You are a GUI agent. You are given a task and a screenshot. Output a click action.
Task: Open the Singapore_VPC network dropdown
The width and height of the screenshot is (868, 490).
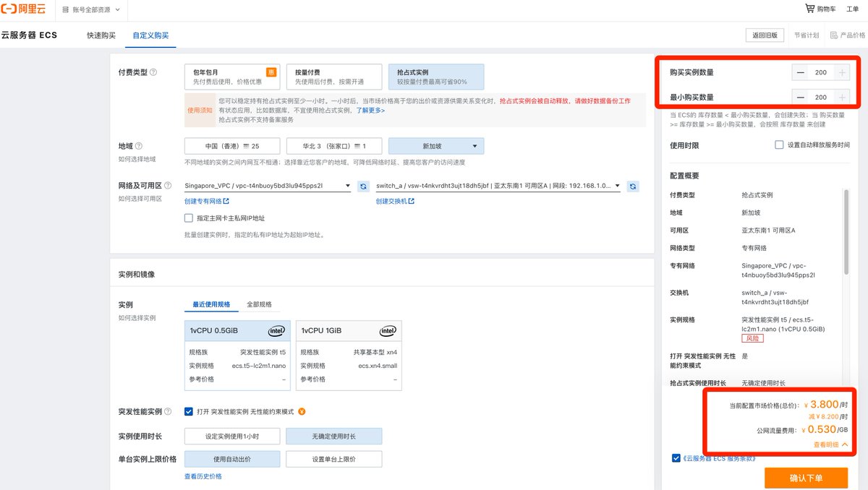tap(268, 186)
